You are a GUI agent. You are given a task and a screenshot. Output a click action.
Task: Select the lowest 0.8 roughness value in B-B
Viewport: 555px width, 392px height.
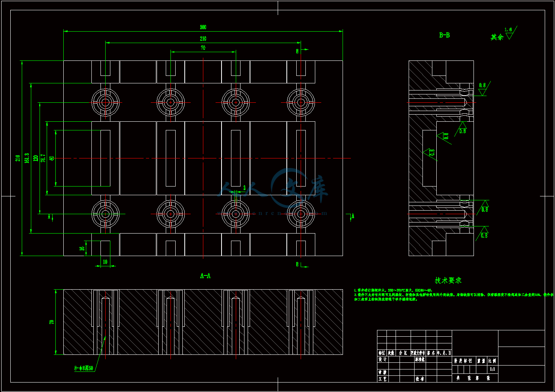[x=484, y=236]
